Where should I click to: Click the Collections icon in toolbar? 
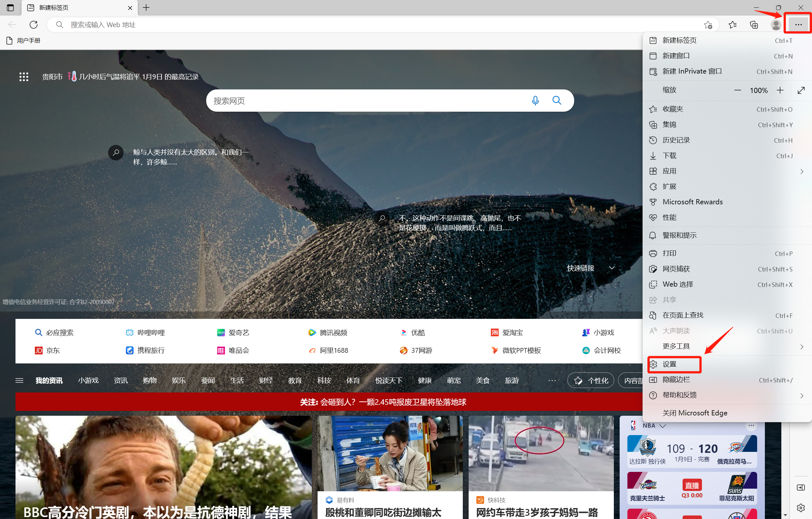754,25
